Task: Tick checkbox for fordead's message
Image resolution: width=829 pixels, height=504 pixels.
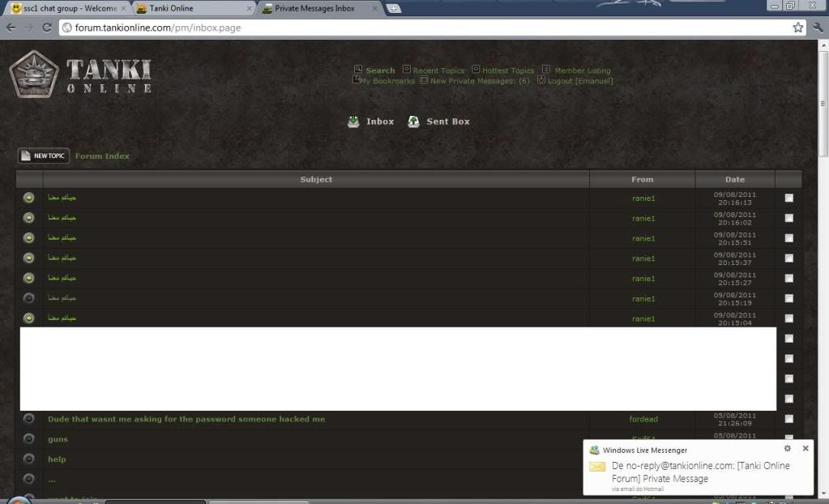Action: point(788,419)
